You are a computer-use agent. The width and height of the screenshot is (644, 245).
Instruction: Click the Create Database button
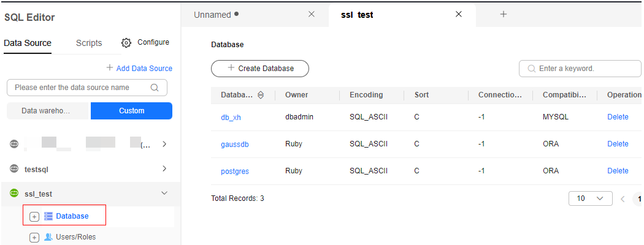(x=260, y=69)
